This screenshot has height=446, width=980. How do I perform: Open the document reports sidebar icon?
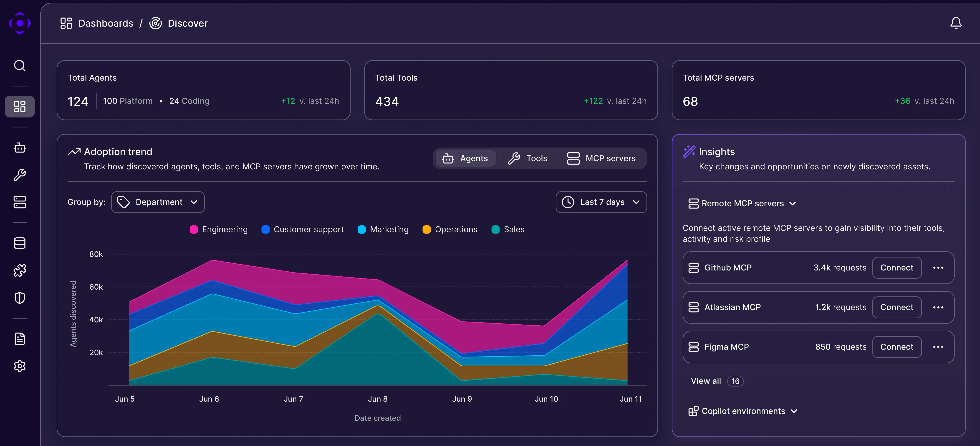pyautogui.click(x=20, y=339)
